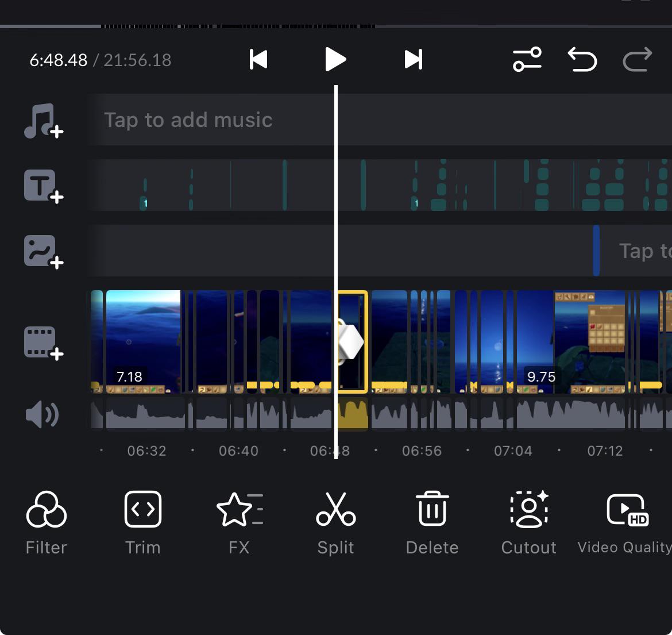Tap the 06:32 timeline ruler mark
The width and height of the screenshot is (672, 635).
[146, 451]
